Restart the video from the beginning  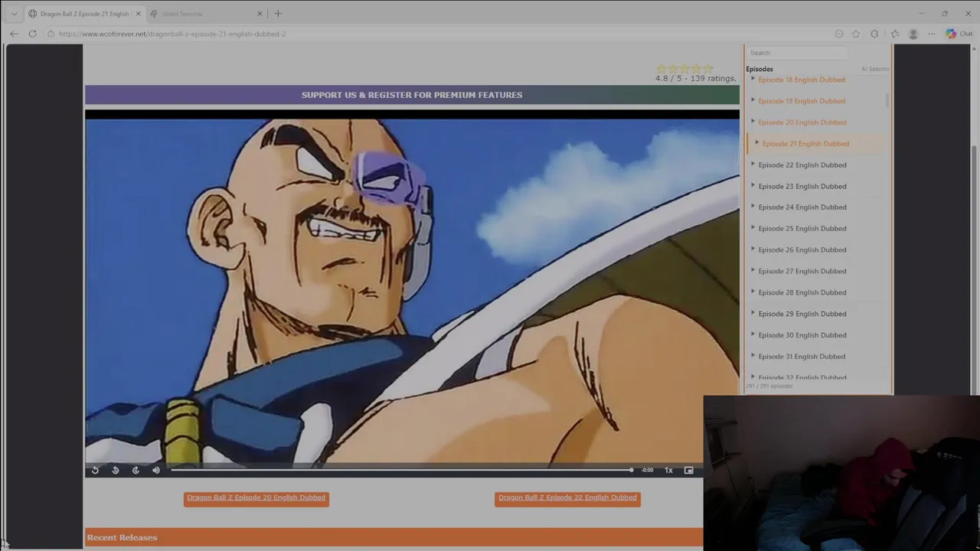coord(95,470)
